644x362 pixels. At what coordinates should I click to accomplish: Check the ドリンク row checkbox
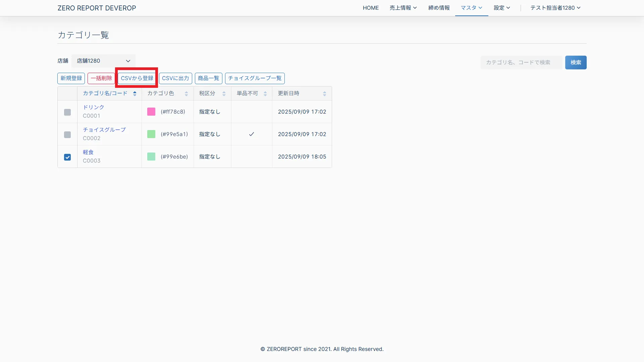pyautogui.click(x=67, y=112)
